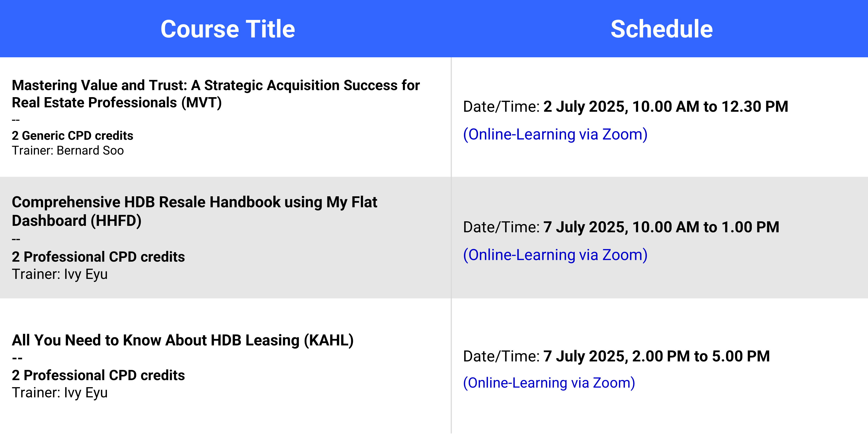Click Trainer: Ivy Eyu under HHFD course
Screen dimensions: 868x434
coord(60,274)
